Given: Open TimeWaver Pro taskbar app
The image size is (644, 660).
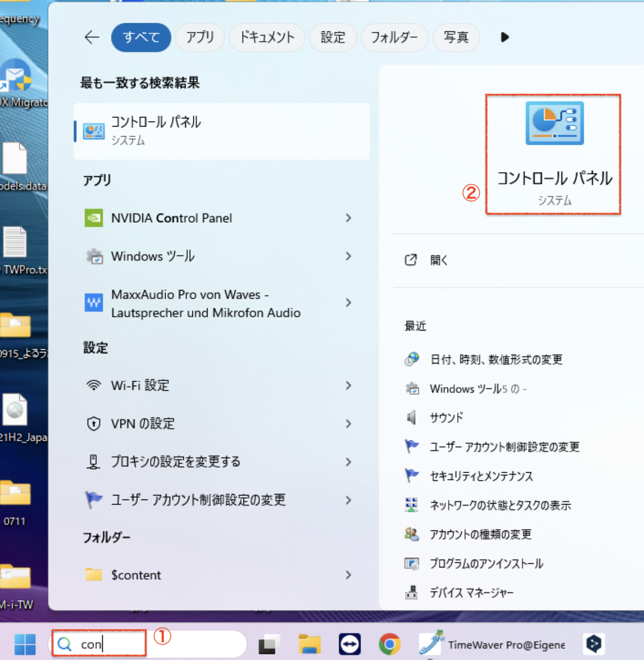Looking at the screenshot, I should click(x=492, y=644).
